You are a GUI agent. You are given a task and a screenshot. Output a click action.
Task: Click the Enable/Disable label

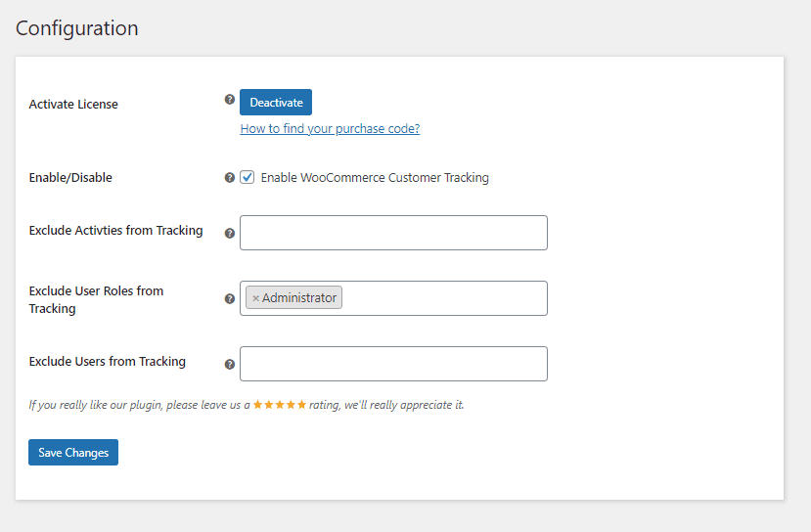coord(70,177)
